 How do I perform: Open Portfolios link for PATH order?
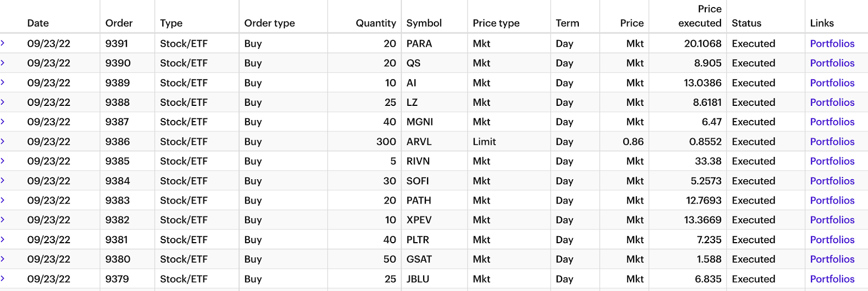coord(832,200)
